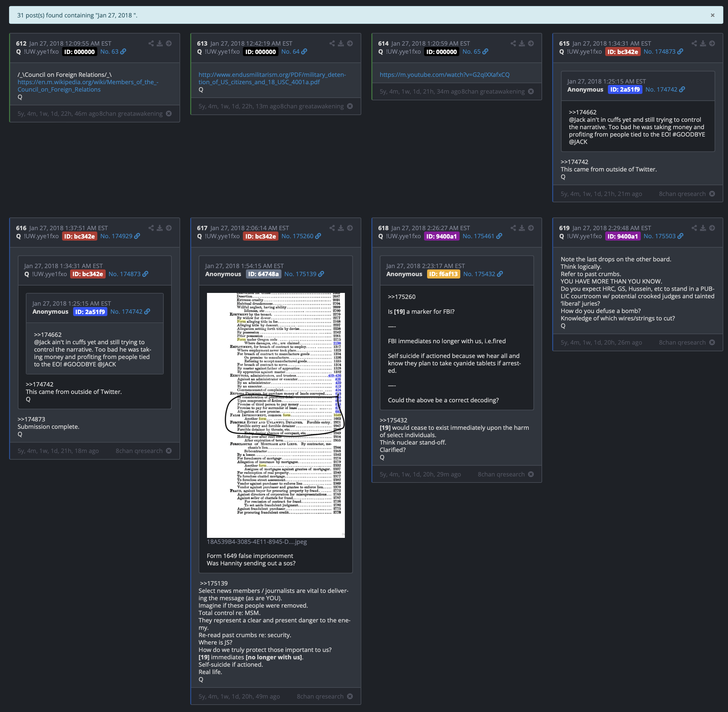Download post 613
The height and width of the screenshot is (712, 728).
(x=341, y=43)
